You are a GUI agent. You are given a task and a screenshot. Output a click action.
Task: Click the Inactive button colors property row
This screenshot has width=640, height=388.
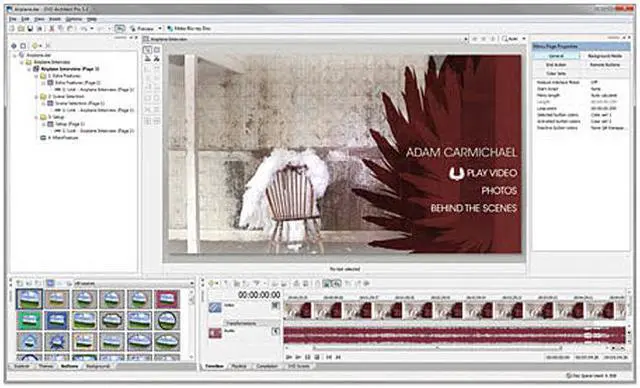click(581, 128)
